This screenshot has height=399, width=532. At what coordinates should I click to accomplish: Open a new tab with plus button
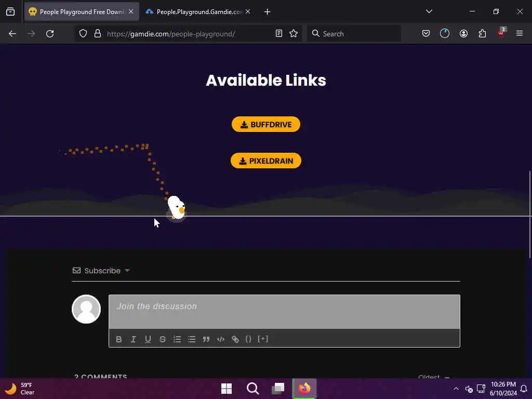click(268, 12)
